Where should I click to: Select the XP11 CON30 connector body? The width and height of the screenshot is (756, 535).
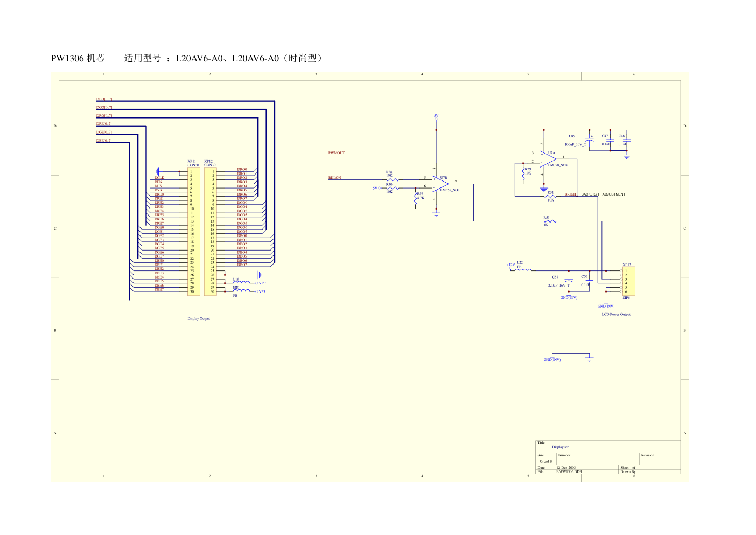coord(194,232)
